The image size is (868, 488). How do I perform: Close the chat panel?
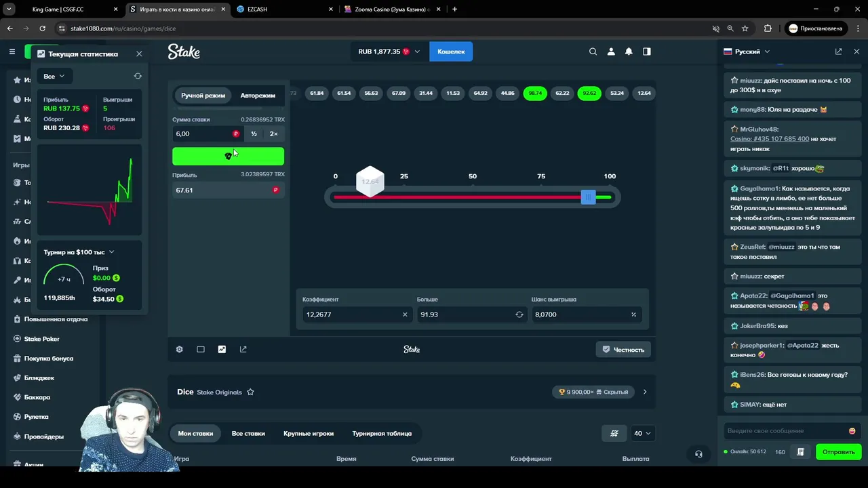click(x=856, y=52)
